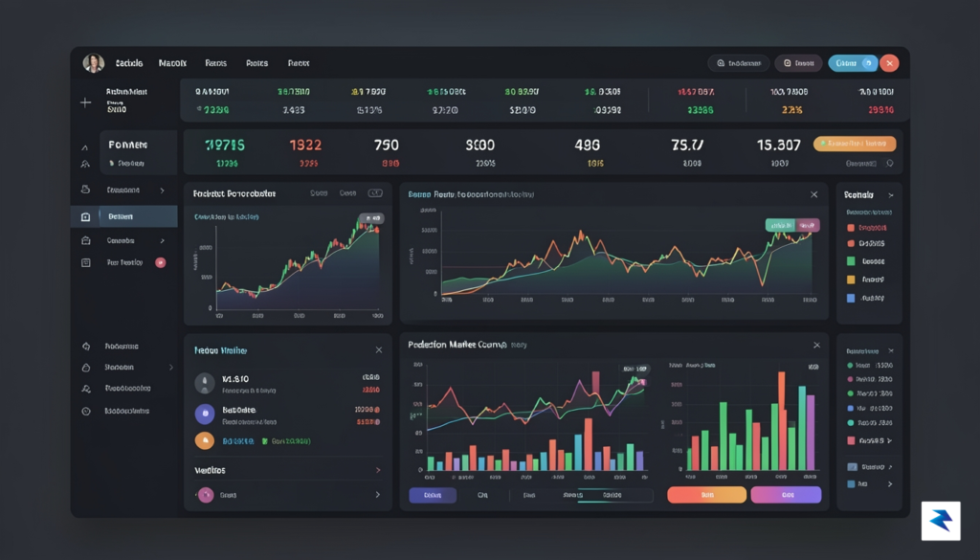Open the first top navigation tab beside the avatar
980x560 pixels.
[x=129, y=63]
